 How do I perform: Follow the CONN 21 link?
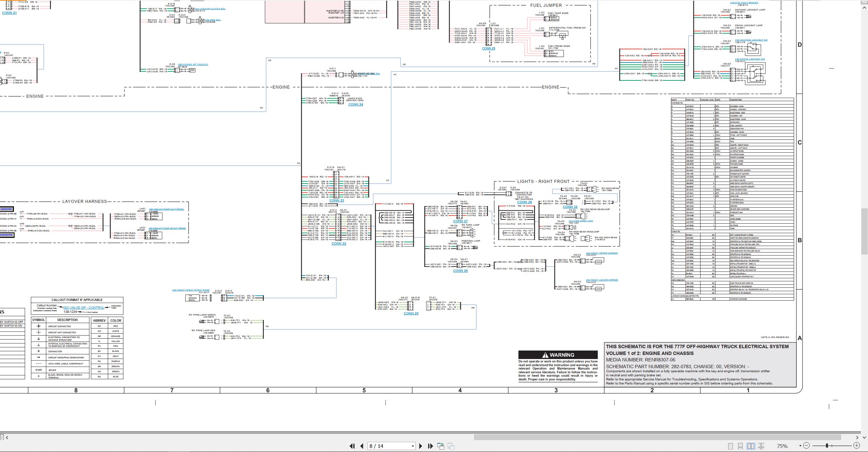pos(9,13)
